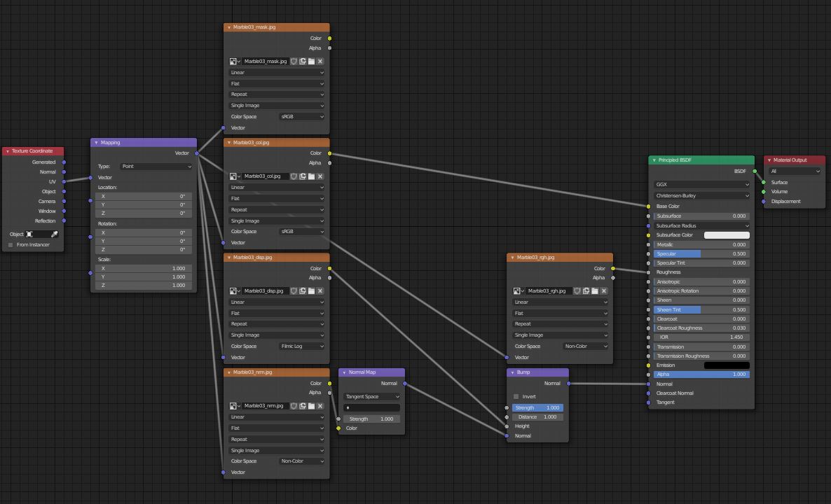Open file browser icon on Marble03_rgh.jpg node
This screenshot has width=831, height=504.
point(595,290)
